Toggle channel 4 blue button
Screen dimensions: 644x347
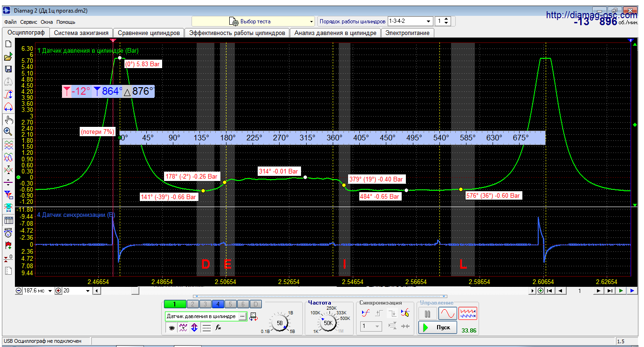[x=218, y=304]
